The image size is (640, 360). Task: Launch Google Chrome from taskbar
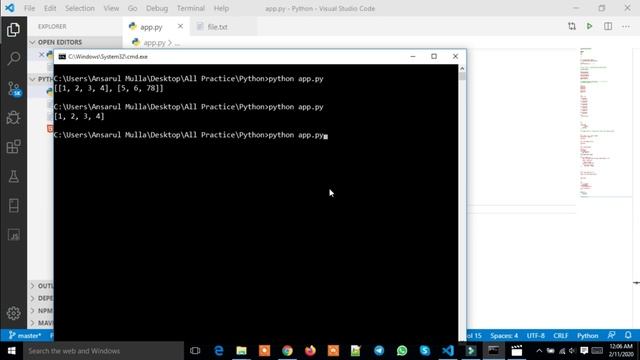[x=287, y=351]
